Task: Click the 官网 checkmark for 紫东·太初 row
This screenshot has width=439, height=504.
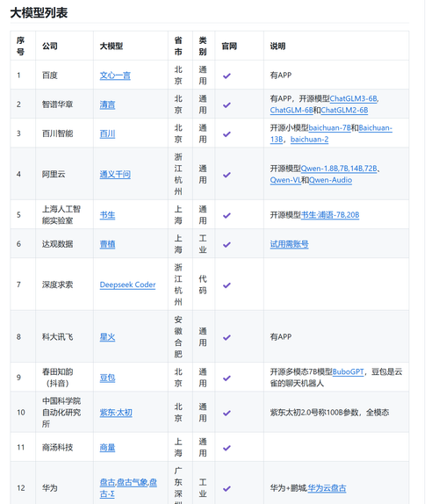Action: [227, 413]
